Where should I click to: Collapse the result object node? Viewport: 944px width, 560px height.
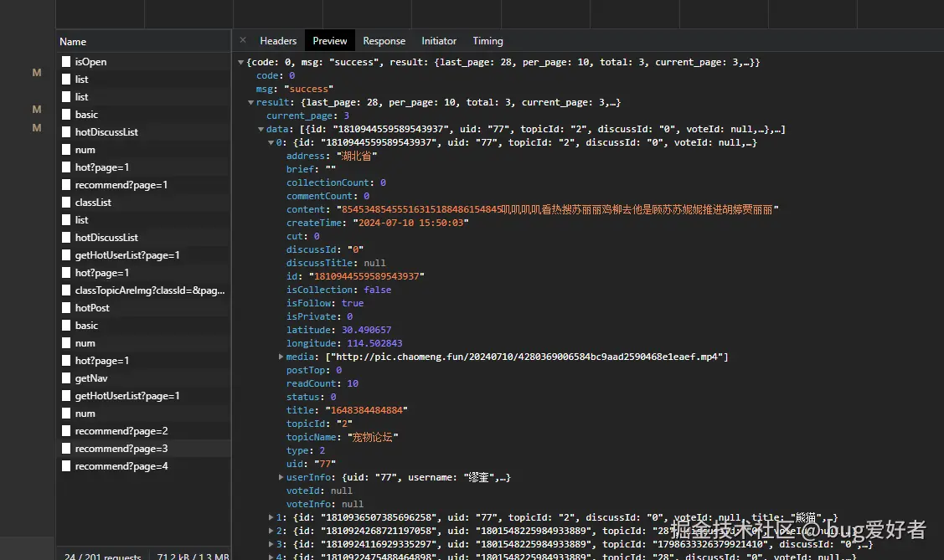pyautogui.click(x=250, y=103)
